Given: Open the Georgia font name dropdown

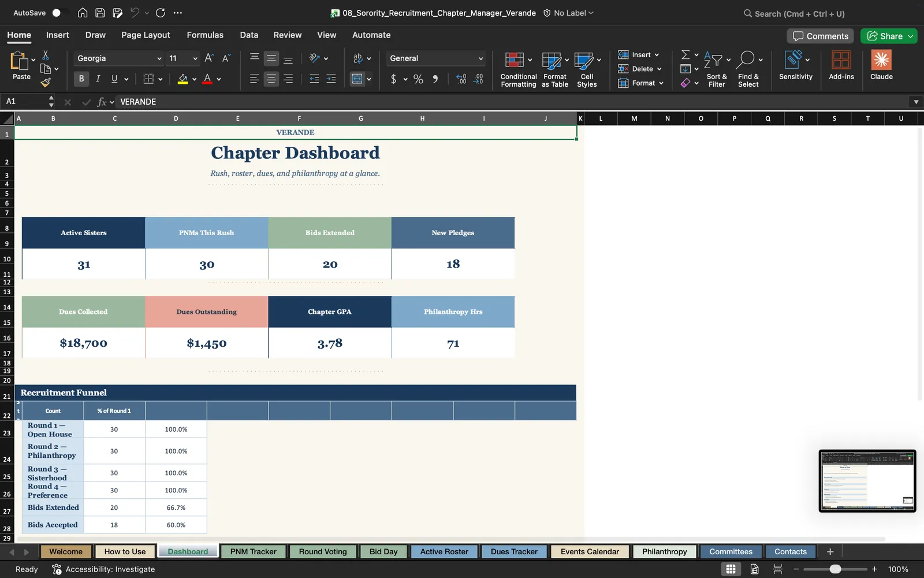Looking at the screenshot, I should pyautogui.click(x=159, y=58).
